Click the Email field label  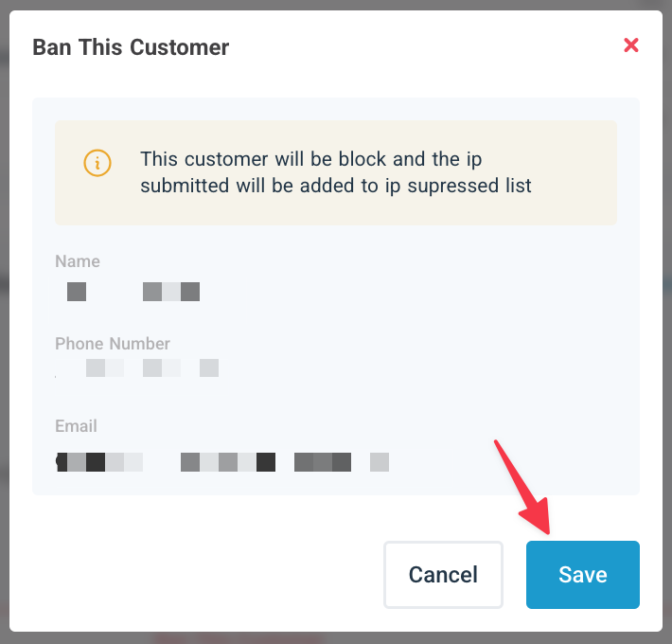(76, 426)
